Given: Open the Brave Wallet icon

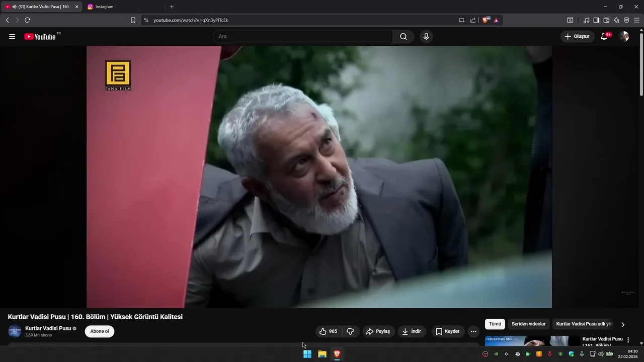Looking at the screenshot, I should click(606, 20).
